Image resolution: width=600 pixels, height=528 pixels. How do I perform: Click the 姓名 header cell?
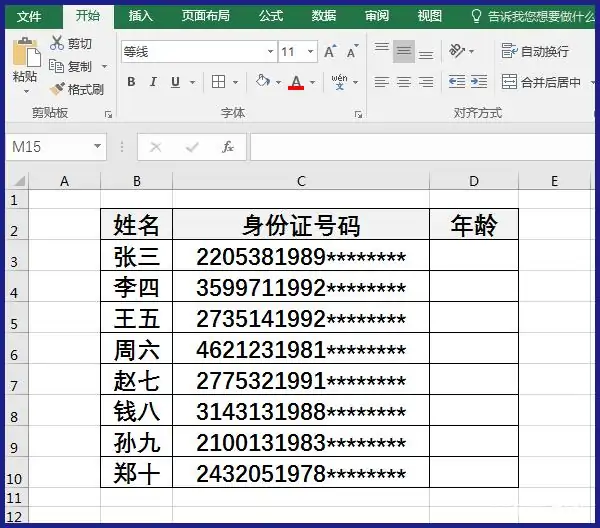point(137,225)
